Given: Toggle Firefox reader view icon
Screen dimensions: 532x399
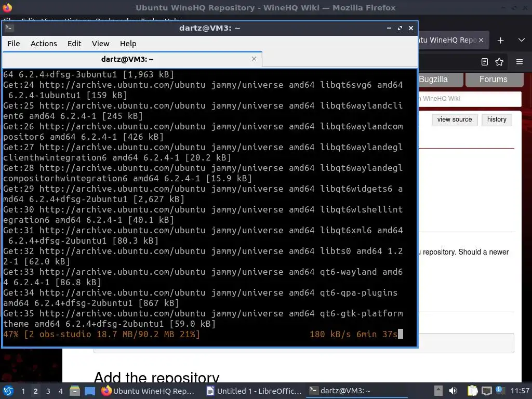Looking at the screenshot, I should tap(485, 62).
